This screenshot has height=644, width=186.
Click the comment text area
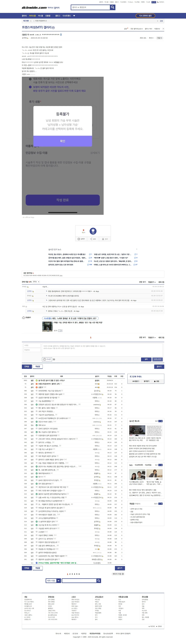coord(102,350)
